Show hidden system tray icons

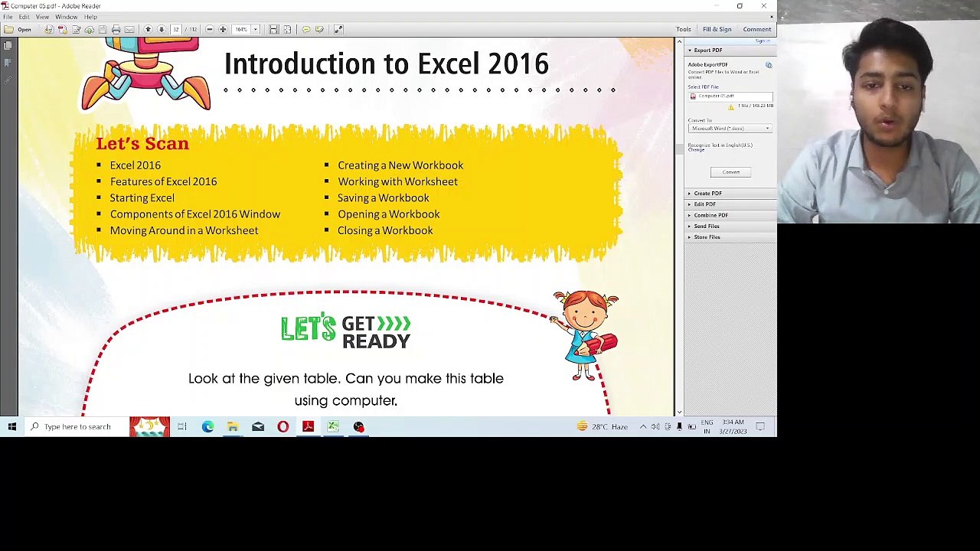point(643,427)
